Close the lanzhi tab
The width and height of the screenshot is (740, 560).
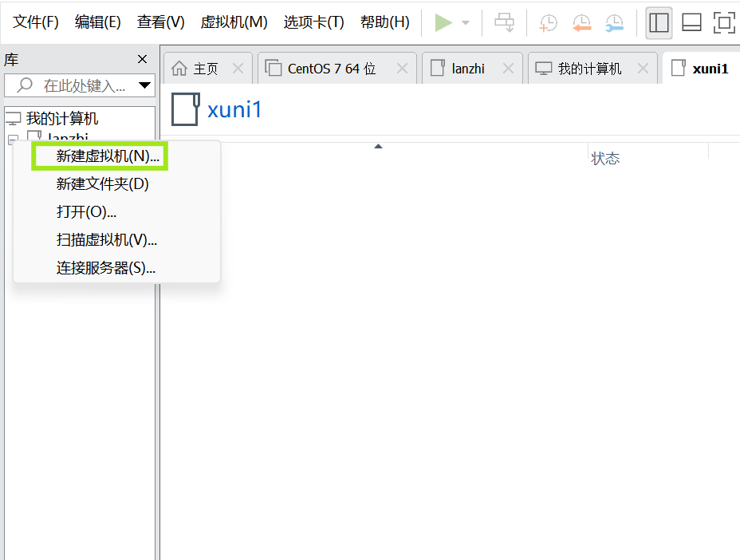pyautogui.click(x=508, y=69)
